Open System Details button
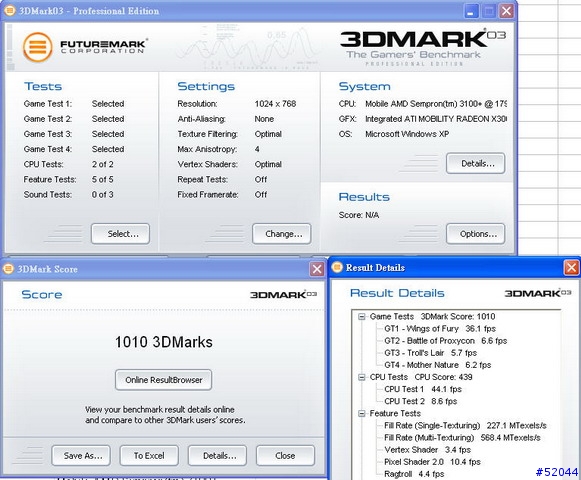 pyautogui.click(x=475, y=163)
